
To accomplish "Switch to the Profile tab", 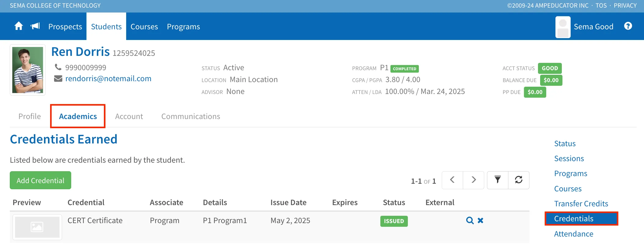I will coord(30,116).
